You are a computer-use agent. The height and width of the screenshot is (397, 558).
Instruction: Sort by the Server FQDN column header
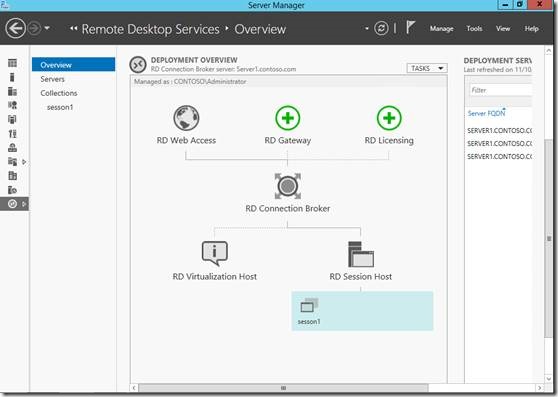coord(486,113)
